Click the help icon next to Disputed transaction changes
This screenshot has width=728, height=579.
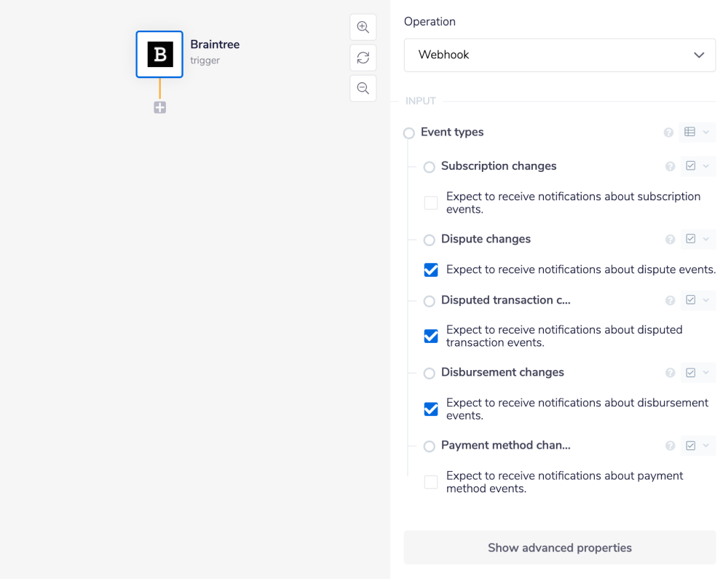click(x=670, y=300)
